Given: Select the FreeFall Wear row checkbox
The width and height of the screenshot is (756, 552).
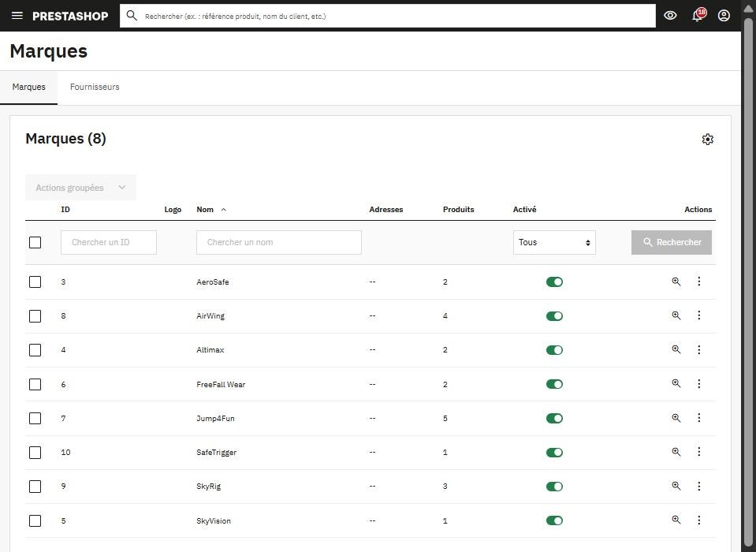Looking at the screenshot, I should pos(35,384).
